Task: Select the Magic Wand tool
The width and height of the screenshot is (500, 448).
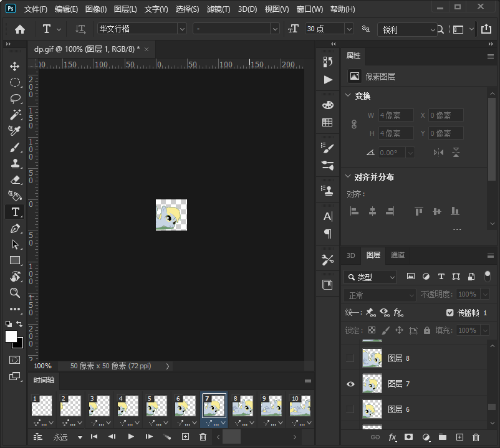Action: tap(15, 115)
